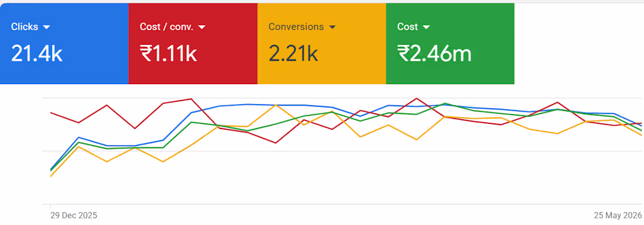Click the red line's starting point at left
The image size is (644, 225).
pyautogui.click(x=50, y=112)
